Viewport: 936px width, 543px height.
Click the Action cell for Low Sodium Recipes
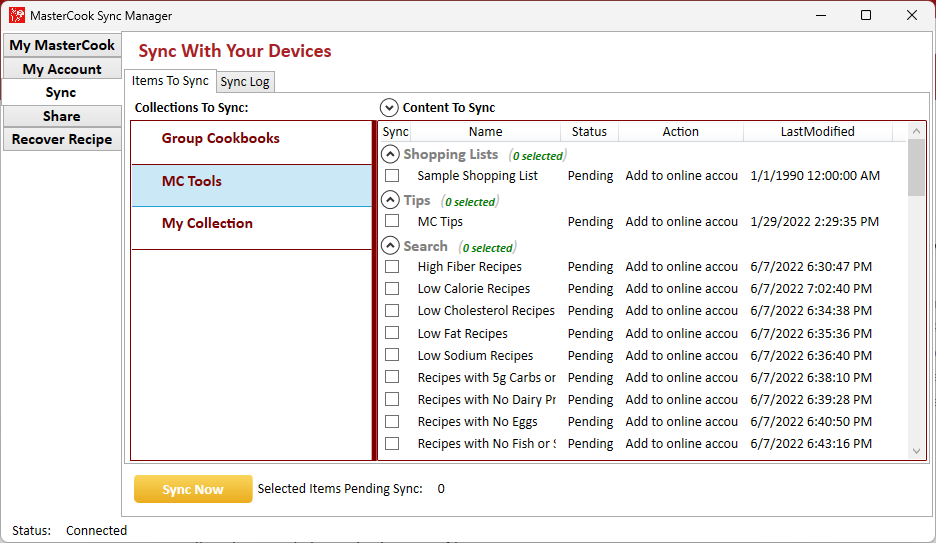click(682, 356)
